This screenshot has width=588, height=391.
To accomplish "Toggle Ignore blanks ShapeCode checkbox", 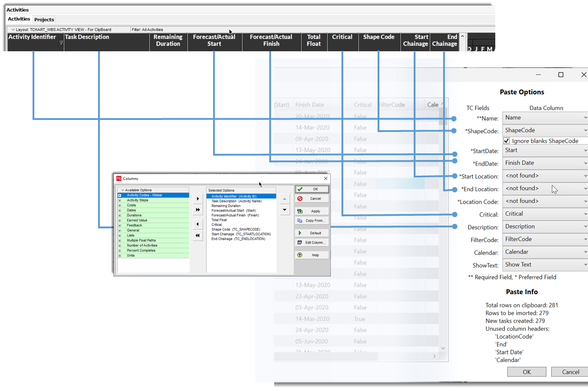I will (x=506, y=141).
